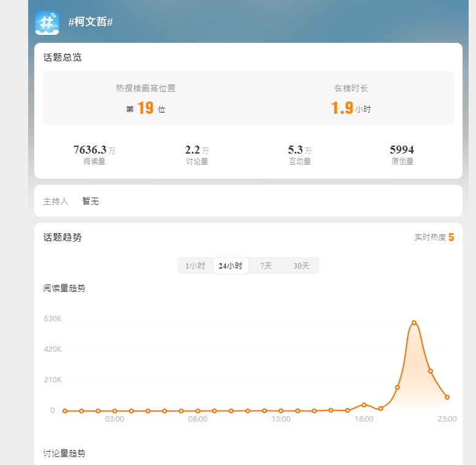The image size is (476, 465).
Task: Click the 420K y-axis label
Action: click(53, 349)
